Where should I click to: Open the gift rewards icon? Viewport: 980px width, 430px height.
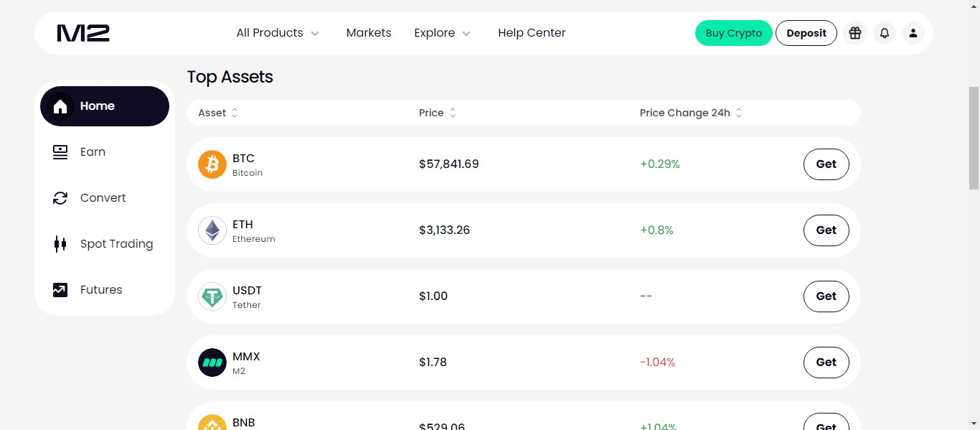click(854, 33)
